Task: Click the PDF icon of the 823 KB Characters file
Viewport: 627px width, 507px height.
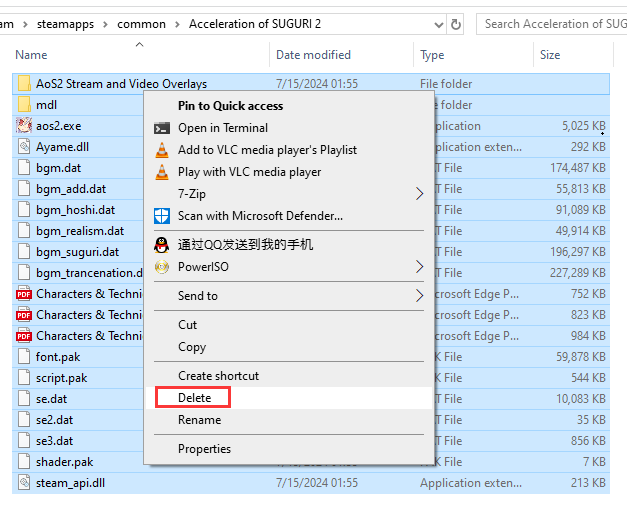Action: 24,315
